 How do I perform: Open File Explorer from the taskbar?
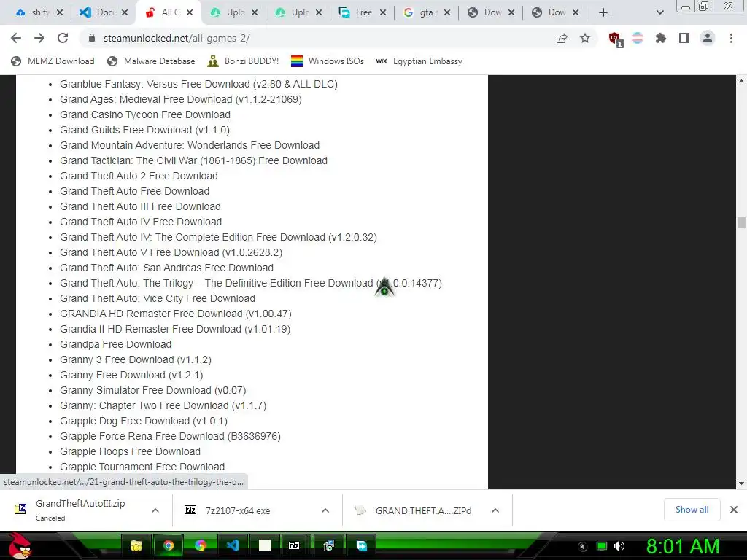pos(136,545)
